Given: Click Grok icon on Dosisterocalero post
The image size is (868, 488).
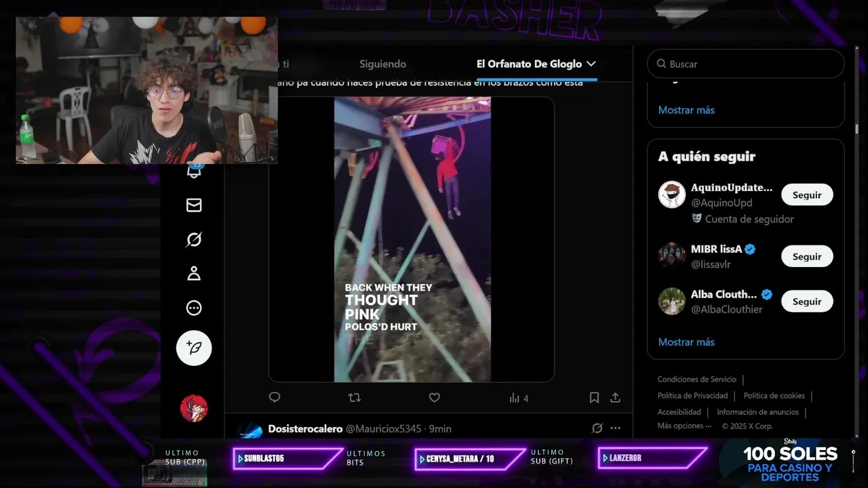Looking at the screenshot, I should tap(597, 428).
